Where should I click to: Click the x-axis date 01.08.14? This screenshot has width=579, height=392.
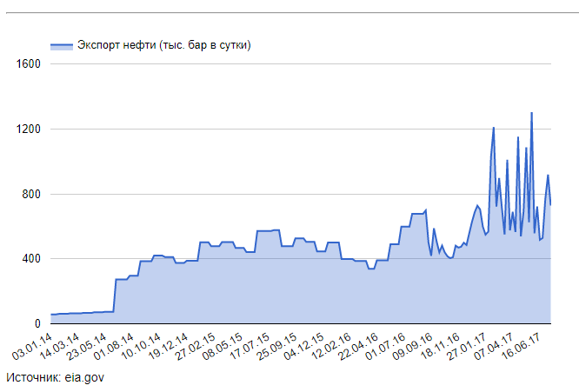[113, 346]
